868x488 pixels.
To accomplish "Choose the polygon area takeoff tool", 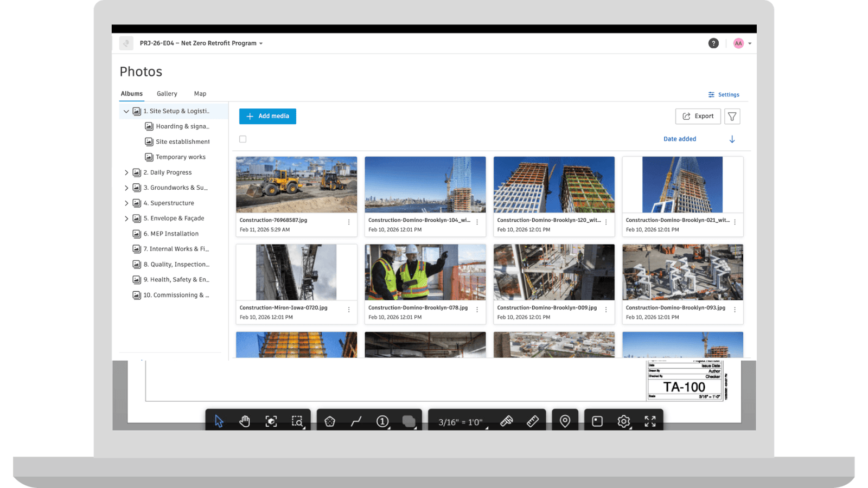I will [330, 421].
